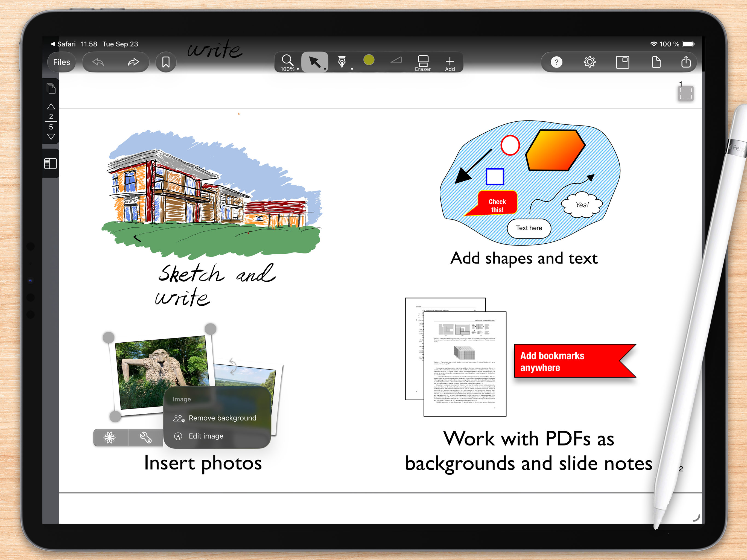
Task: Open the help question mark
Action: pos(556,62)
